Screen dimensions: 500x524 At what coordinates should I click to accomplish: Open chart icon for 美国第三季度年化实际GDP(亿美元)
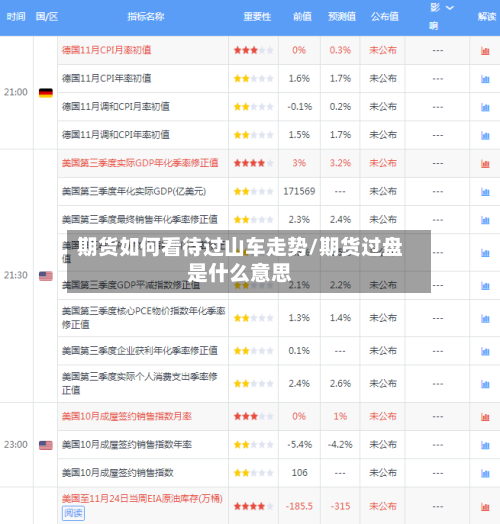[485, 192]
